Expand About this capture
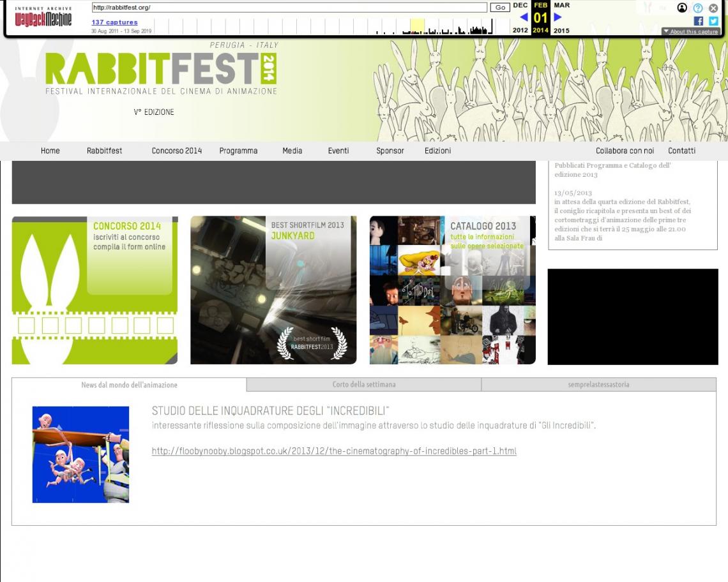Viewport: 728px width, 582px height. point(691,31)
